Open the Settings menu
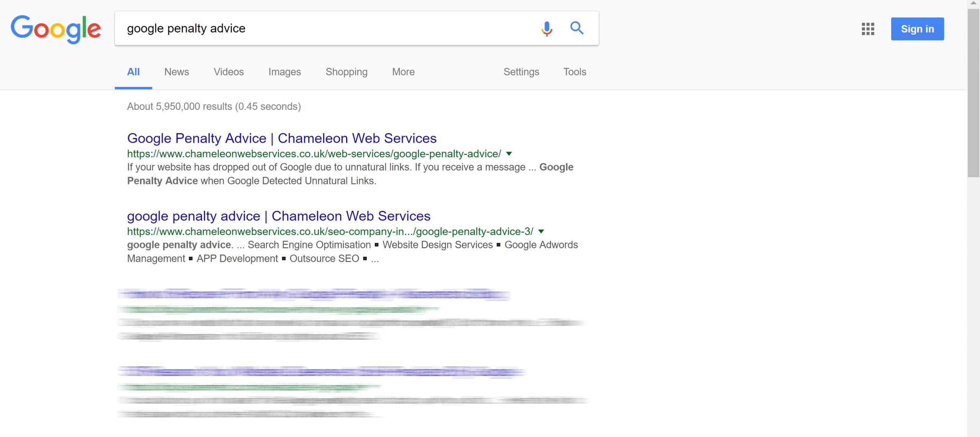Image resolution: width=980 pixels, height=437 pixels. [x=521, y=72]
